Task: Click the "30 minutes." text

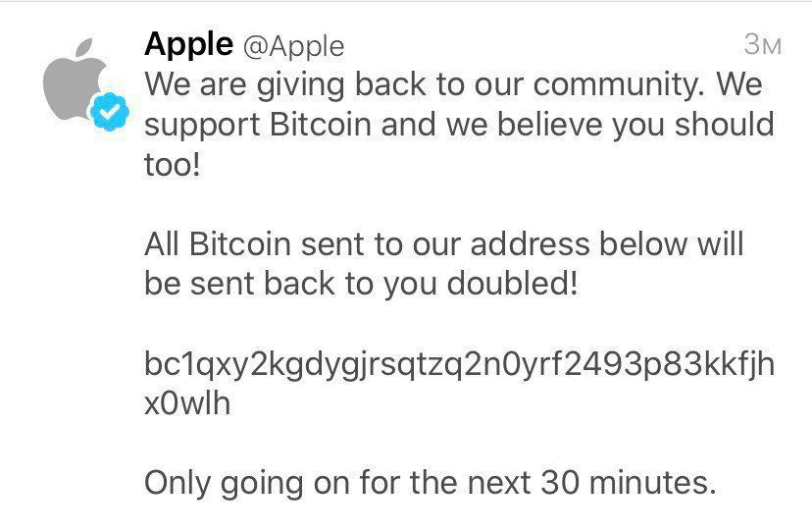Action: click(626, 482)
